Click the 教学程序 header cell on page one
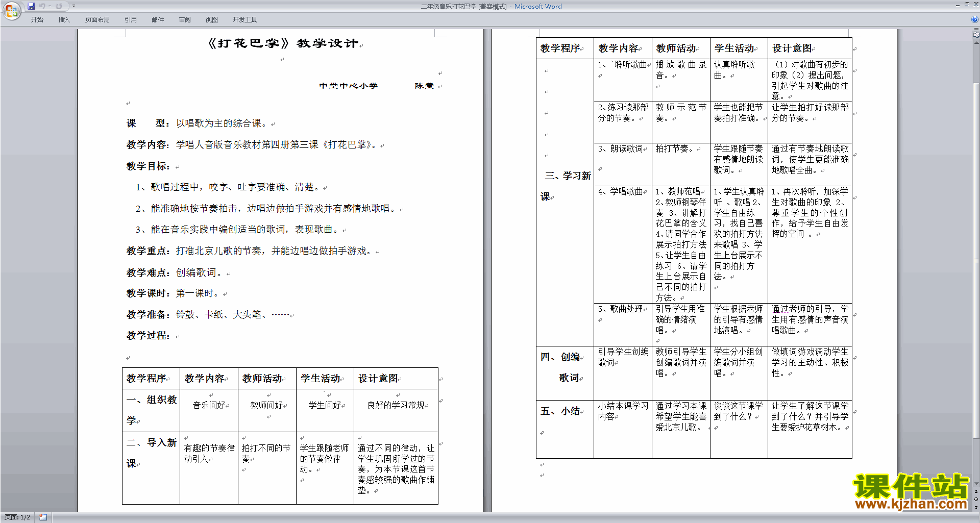The width and height of the screenshot is (980, 523). point(151,379)
